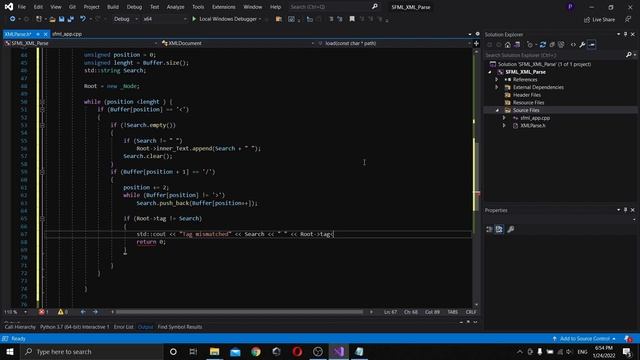
Task: Open the Debug configuration dropdown
Action: tap(126, 19)
